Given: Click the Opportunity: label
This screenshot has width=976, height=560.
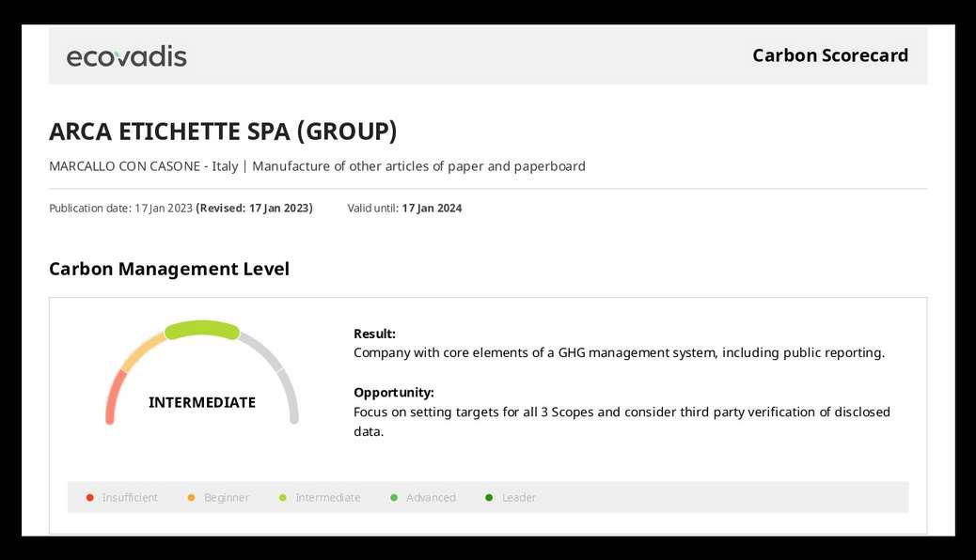Looking at the screenshot, I should point(393,393).
